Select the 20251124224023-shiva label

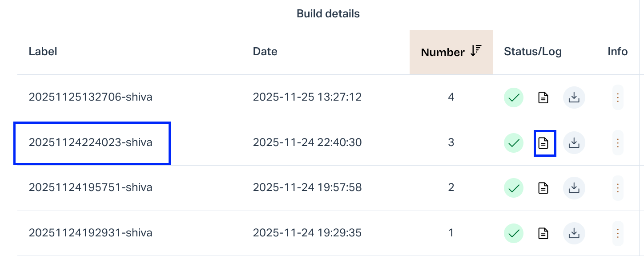[x=91, y=142]
